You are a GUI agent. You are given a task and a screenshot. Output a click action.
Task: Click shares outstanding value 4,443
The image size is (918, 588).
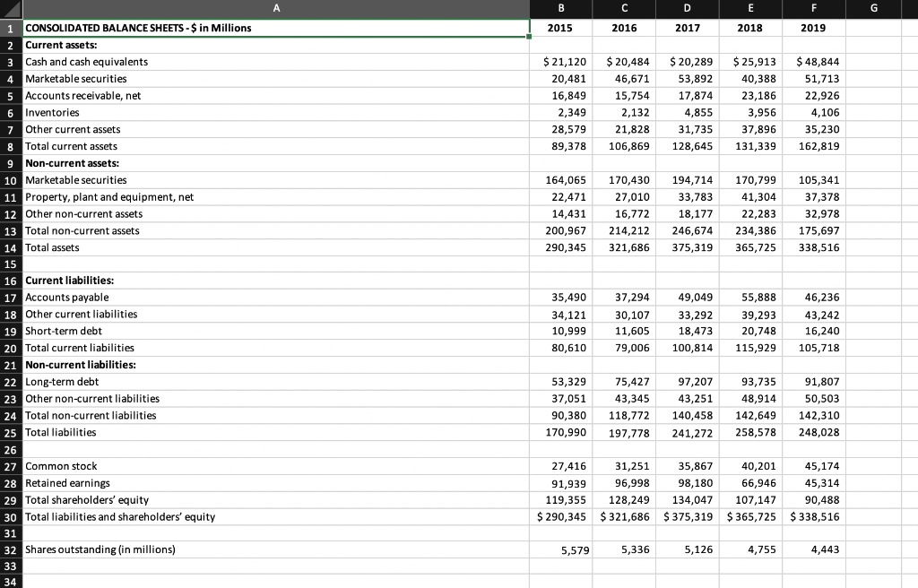tap(814, 550)
